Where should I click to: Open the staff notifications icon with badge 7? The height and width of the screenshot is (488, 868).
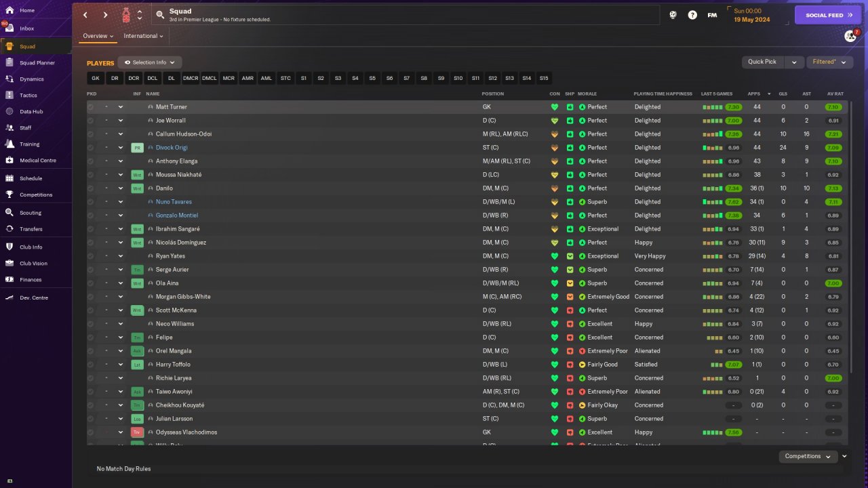pyautogui.click(x=850, y=36)
